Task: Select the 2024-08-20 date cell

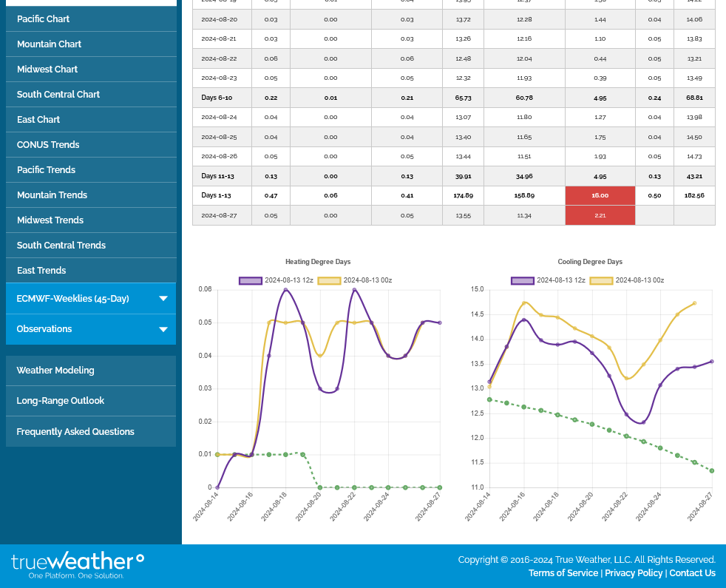Action: 222,19
